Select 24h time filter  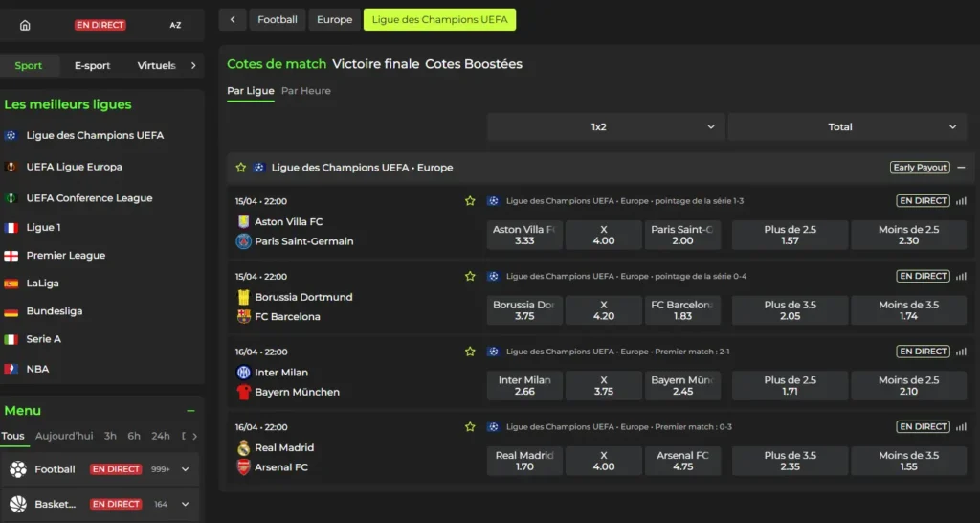(161, 436)
